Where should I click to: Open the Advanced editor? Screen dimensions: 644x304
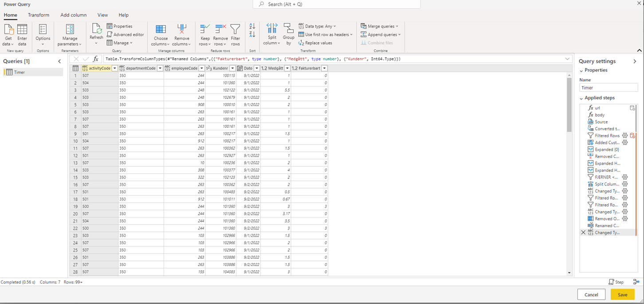coord(126,34)
